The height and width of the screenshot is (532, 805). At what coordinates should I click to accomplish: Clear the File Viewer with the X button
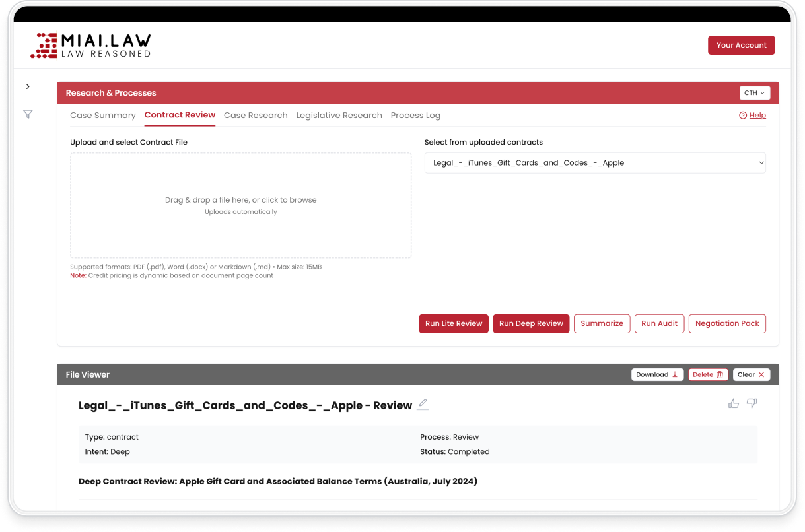pos(752,374)
